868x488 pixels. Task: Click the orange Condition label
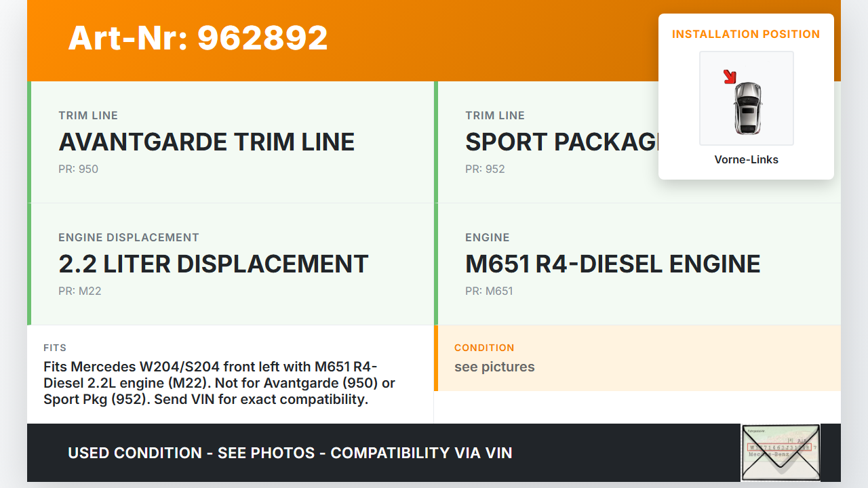(x=484, y=348)
